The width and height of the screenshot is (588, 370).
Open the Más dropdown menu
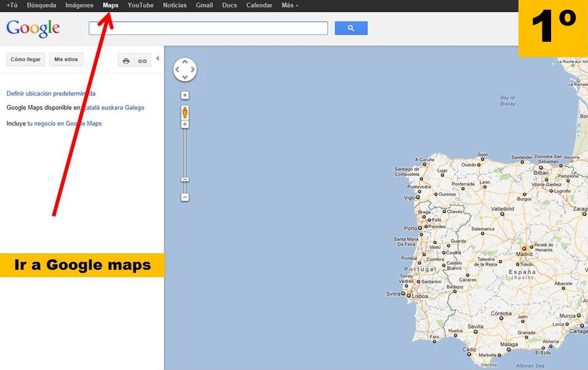(290, 6)
